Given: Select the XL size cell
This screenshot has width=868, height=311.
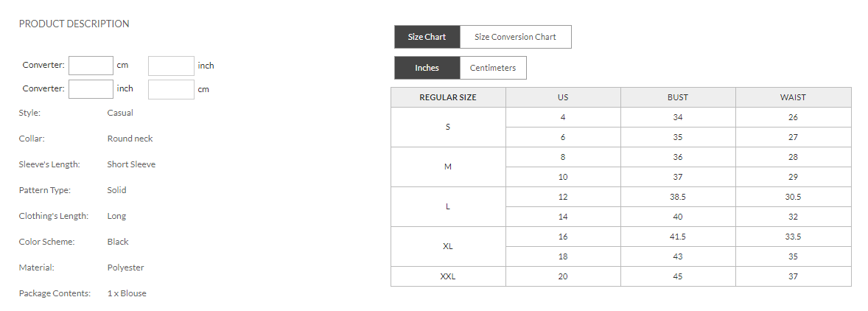Looking at the screenshot, I should click(x=448, y=246).
